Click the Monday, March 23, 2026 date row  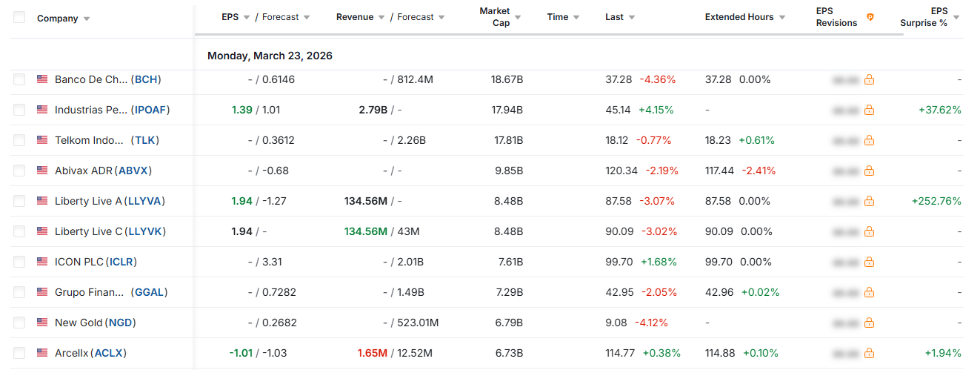[x=270, y=56]
